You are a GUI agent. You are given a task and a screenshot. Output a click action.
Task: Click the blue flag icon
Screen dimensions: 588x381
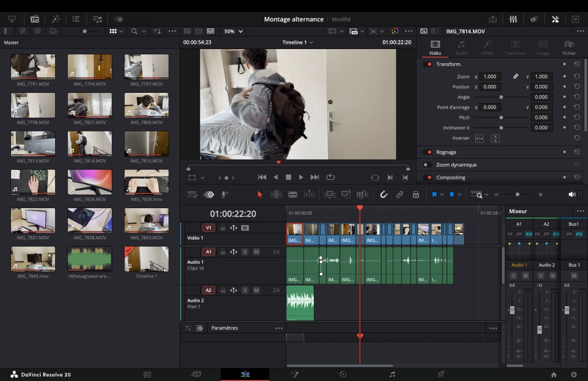click(434, 194)
